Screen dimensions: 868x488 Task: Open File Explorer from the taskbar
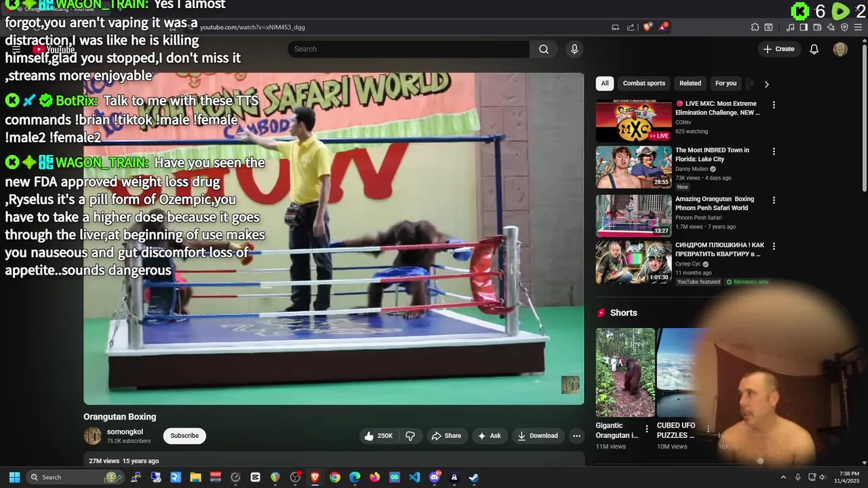[x=195, y=477]
